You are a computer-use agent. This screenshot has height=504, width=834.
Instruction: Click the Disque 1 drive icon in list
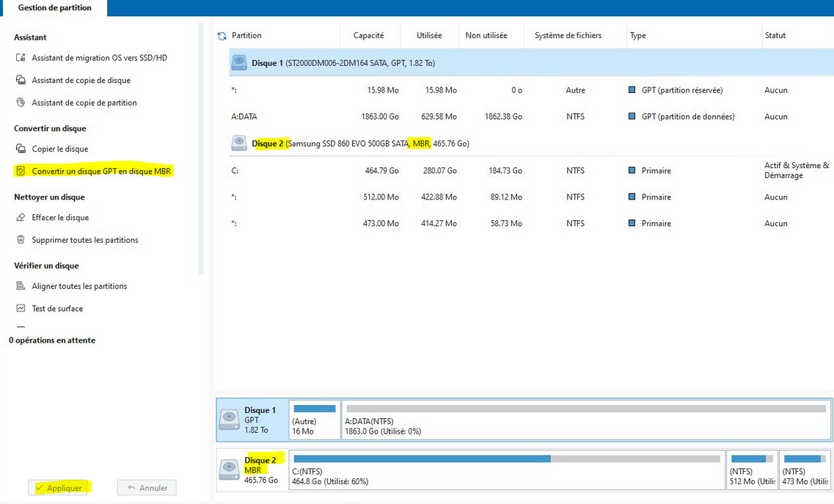[239, 63]
